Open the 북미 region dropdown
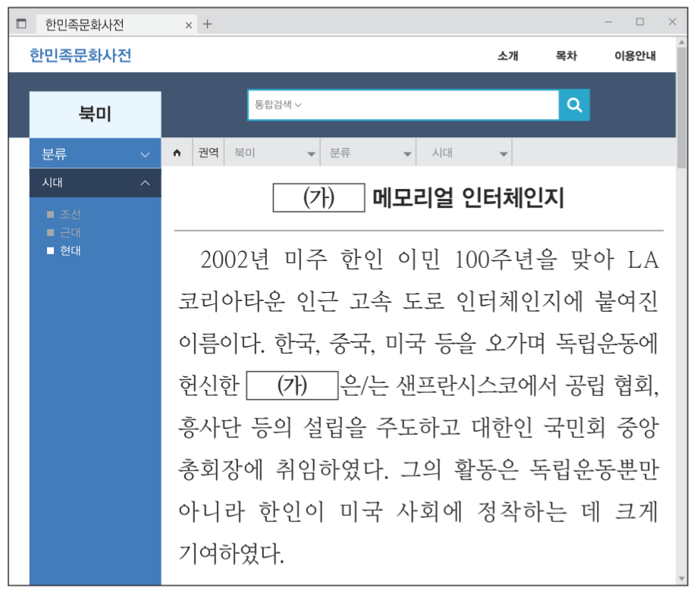This screenshot has width=700, height=594. point(272,152)
